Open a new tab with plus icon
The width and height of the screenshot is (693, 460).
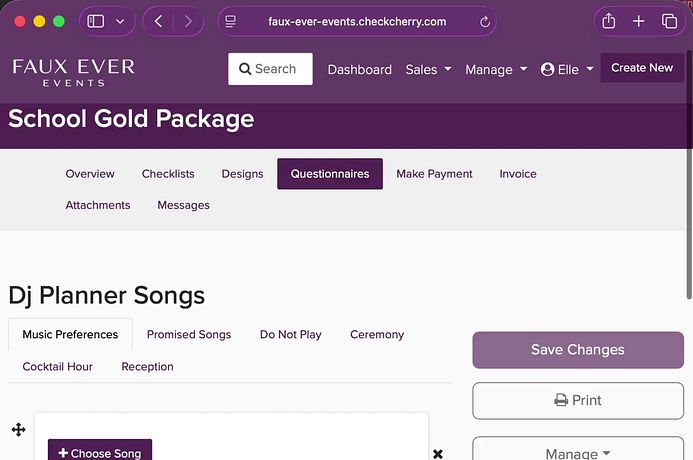pyautogui.click(x=639, y=21)
